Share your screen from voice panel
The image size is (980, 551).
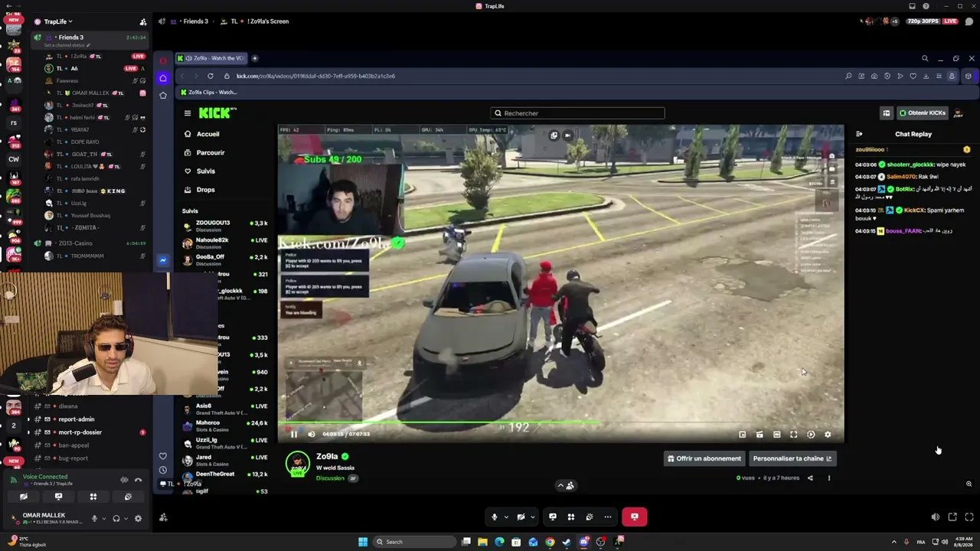58,497
